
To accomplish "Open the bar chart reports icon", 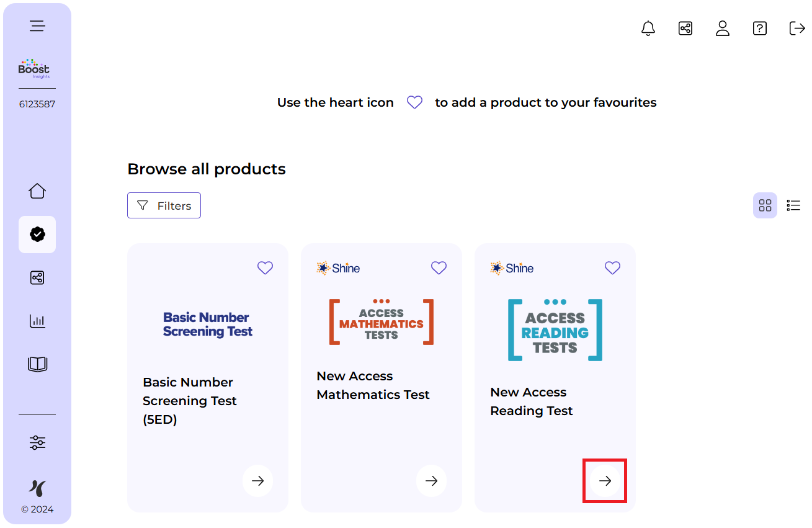I will [37, 321].
